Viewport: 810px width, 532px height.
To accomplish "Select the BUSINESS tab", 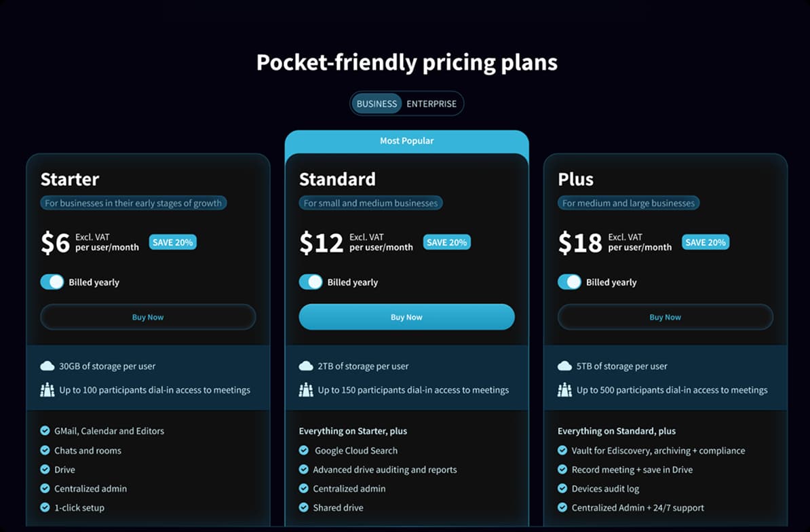I will 377,103.
